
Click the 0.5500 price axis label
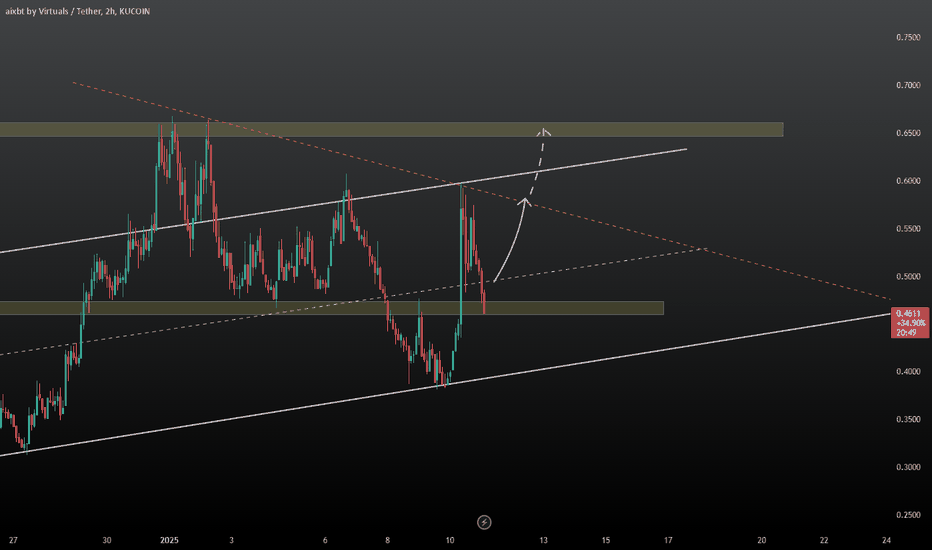pos(908,228)
